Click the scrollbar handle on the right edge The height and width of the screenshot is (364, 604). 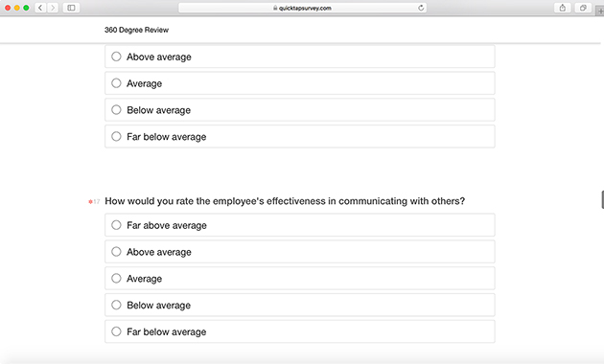pos(602,199)
